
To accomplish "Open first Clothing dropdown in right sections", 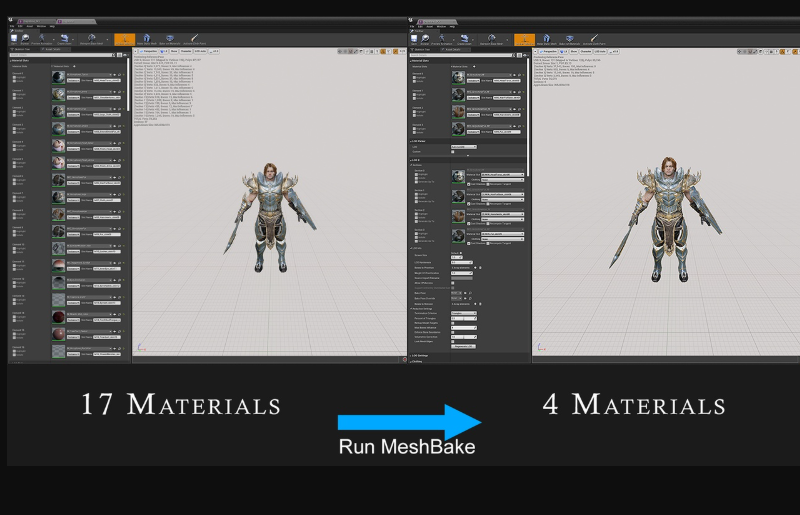I will (x=503, y=180).
